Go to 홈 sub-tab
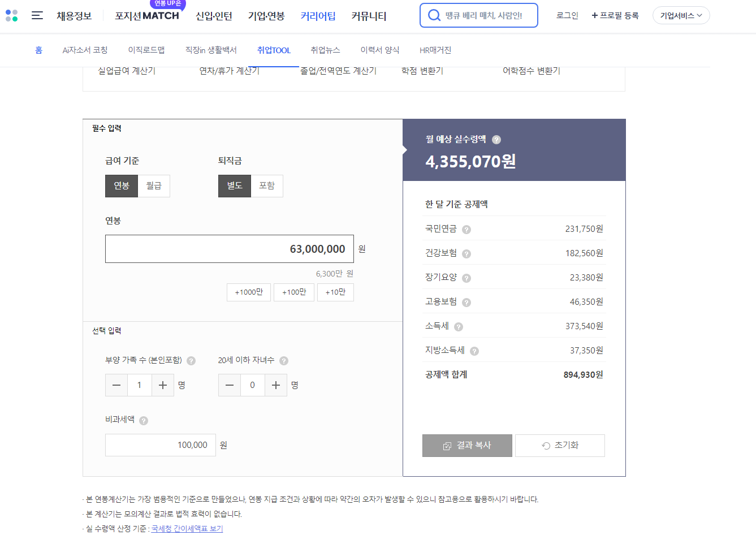 coord(38,50)
